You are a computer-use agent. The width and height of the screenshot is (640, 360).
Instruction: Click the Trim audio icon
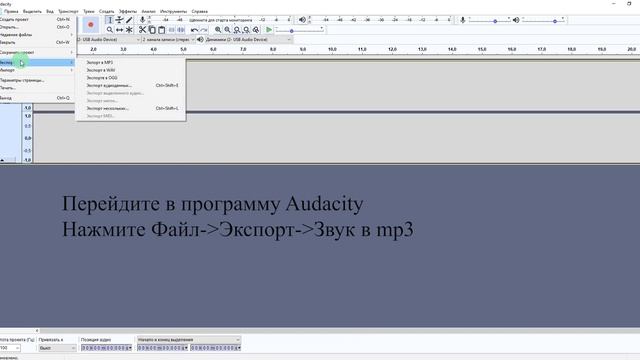[171, 30]
